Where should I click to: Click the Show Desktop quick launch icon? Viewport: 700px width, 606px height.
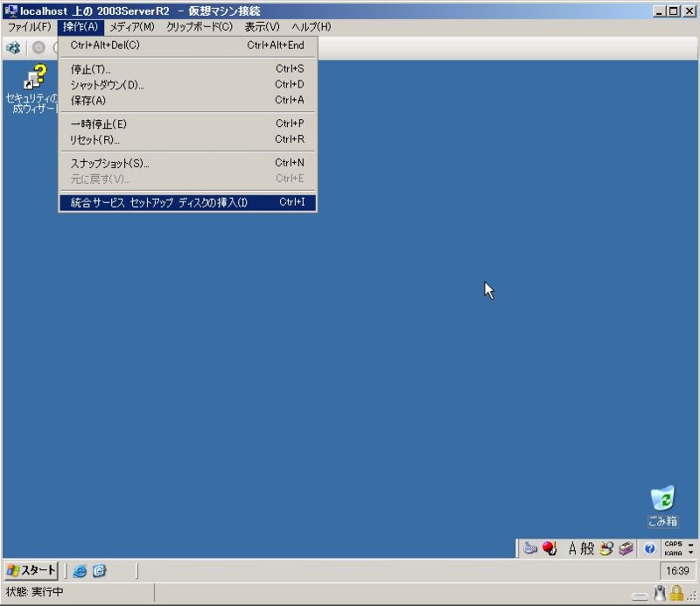98,569
